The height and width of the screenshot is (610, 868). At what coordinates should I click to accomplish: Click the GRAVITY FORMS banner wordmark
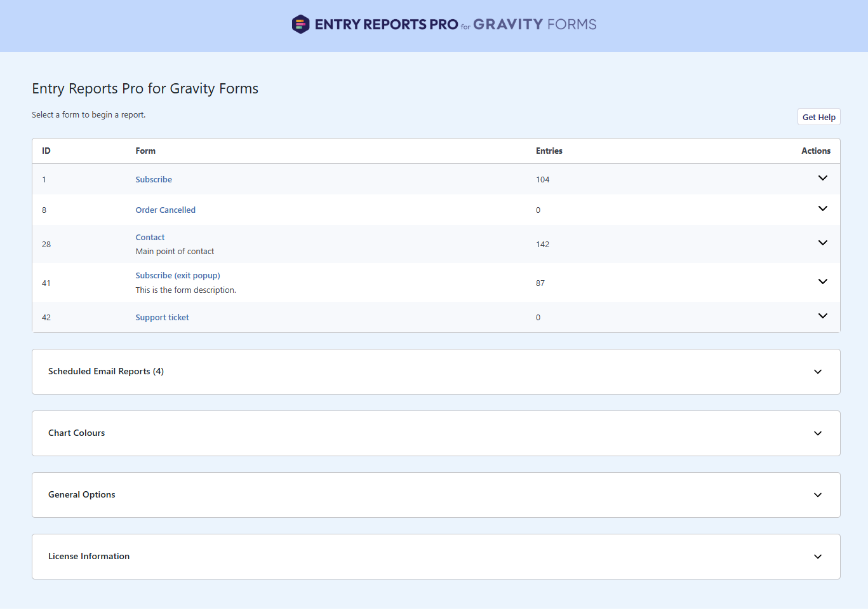[535, 24]
